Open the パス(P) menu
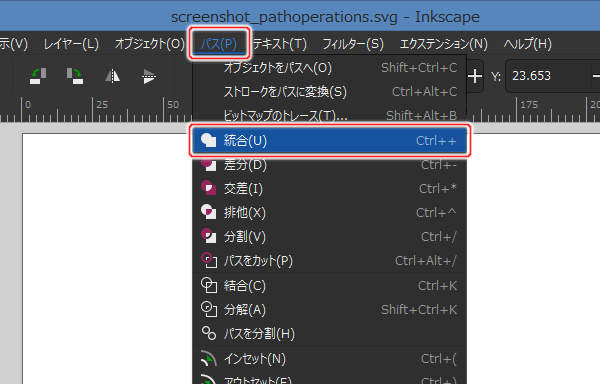Screen dimensions: 600x384 point(219,44)
